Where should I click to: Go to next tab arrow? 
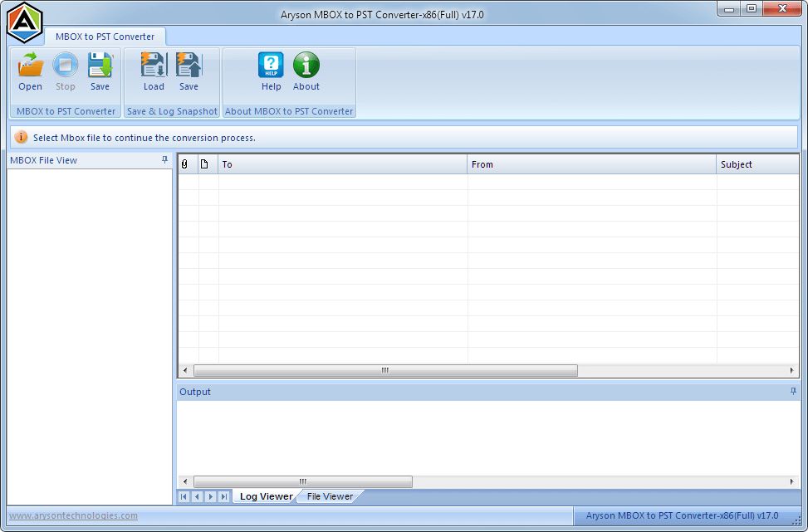[x=210, y=496]
